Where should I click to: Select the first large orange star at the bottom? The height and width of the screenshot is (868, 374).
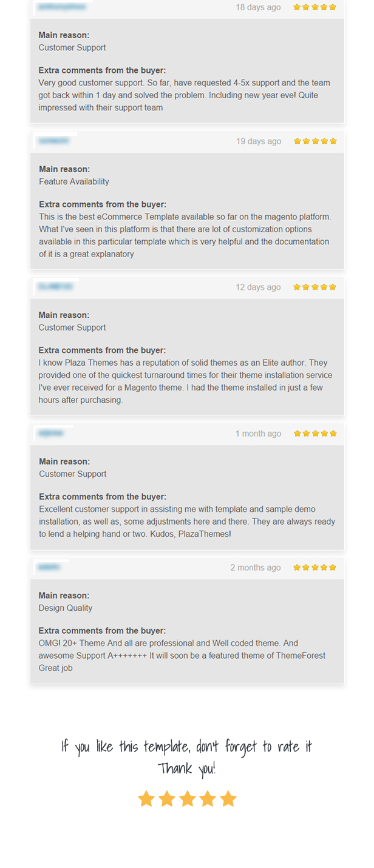point(146,798)
